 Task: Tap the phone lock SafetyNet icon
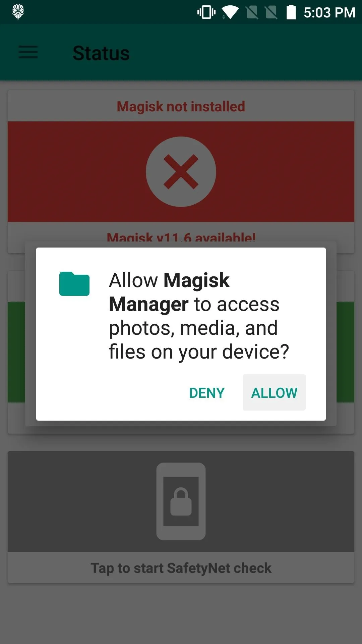point(181,501)
